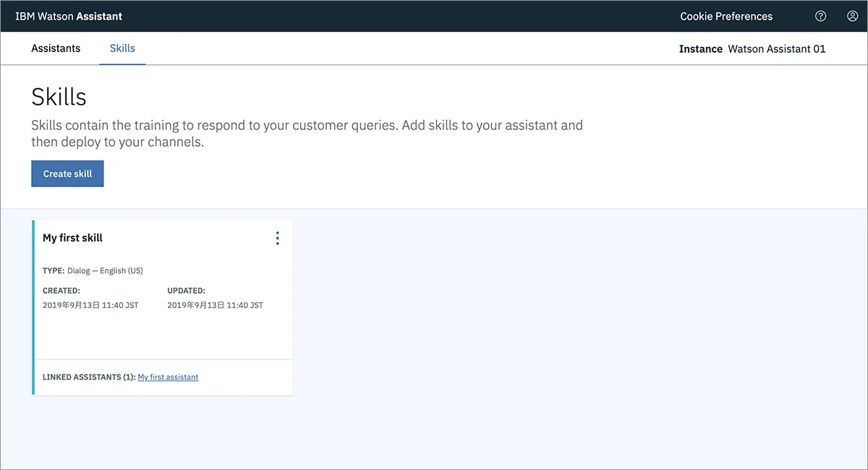Click the Skills page heading
The height and width of the screenshot is (470, 868).
pos(59,97)
